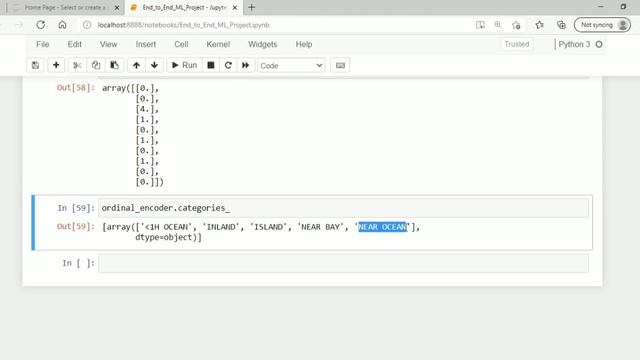Viewport: 640px width, 360px height.
Task: Open browser Collections icon
Action: [x=561, y=25]
